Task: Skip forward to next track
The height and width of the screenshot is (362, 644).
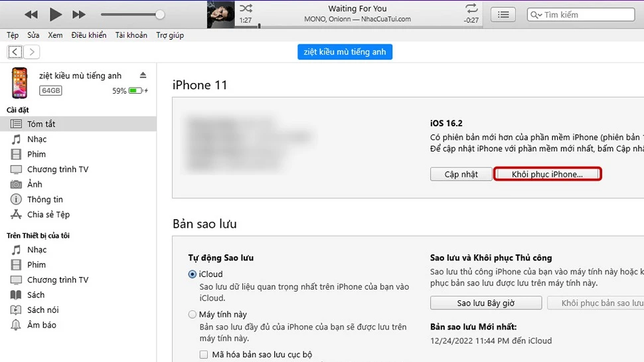Action: (79, 15)
